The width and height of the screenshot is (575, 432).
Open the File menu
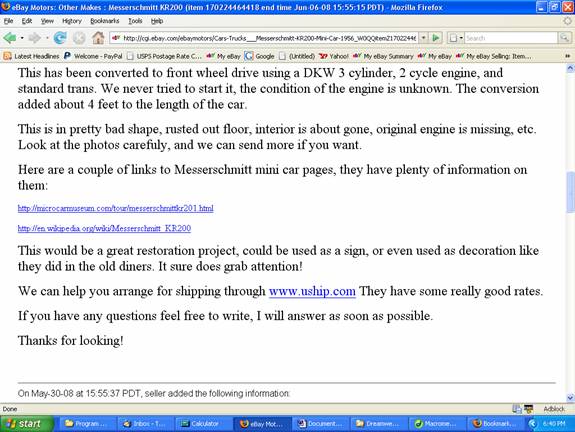pos(8,21)
